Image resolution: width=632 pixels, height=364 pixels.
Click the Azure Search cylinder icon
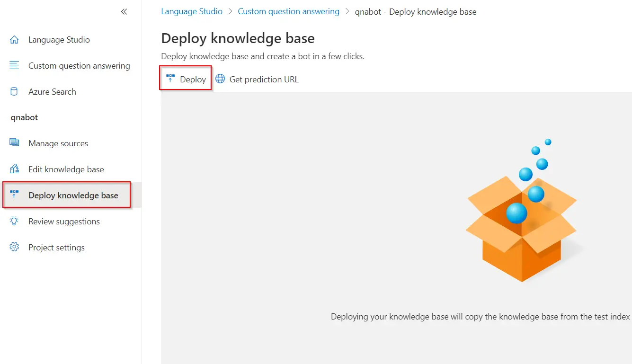point(14,92)
